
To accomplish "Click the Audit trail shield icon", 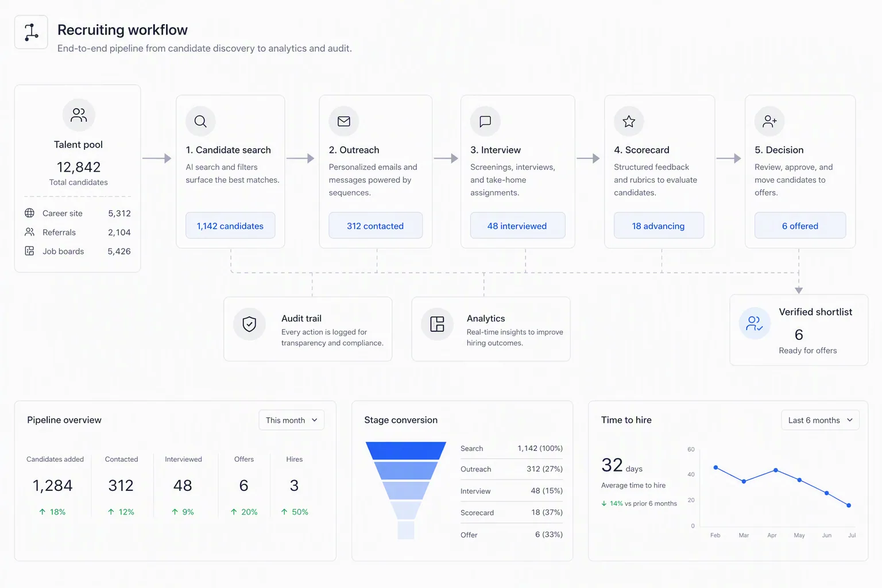I will (249, 324).
